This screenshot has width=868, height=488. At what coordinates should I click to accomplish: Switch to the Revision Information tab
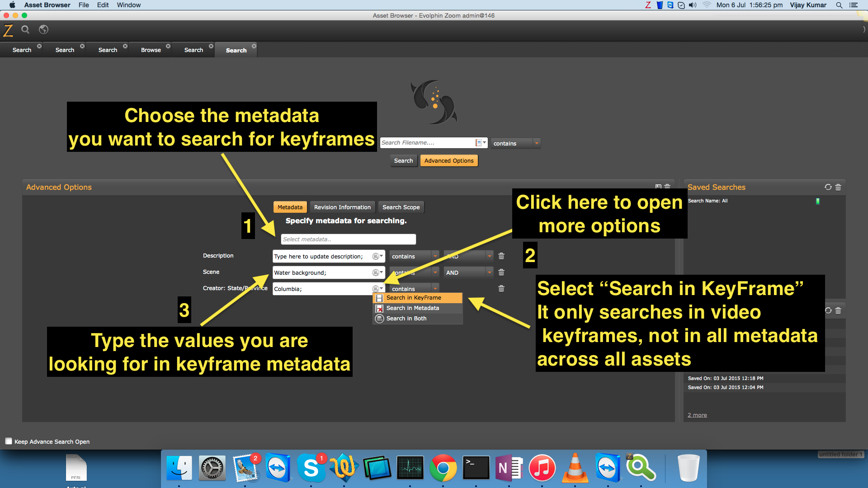[x=342, y=207]
